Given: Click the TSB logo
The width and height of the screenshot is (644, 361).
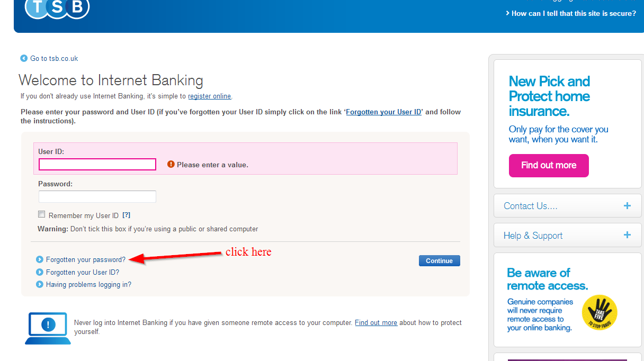Looking at the screenshot, I should point(57,9).
